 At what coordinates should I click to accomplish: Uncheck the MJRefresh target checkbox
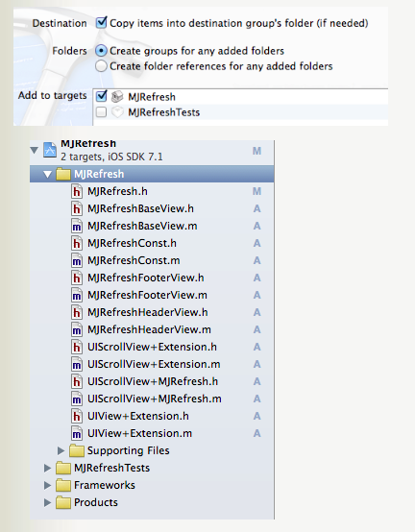(x=101, y=97)
